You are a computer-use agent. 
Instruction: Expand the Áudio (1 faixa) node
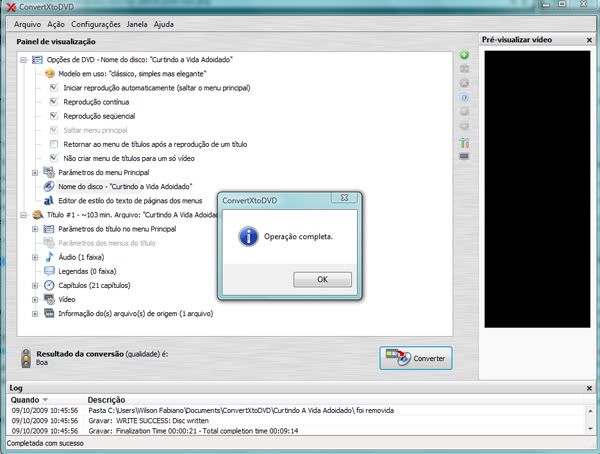click(35, 257)
